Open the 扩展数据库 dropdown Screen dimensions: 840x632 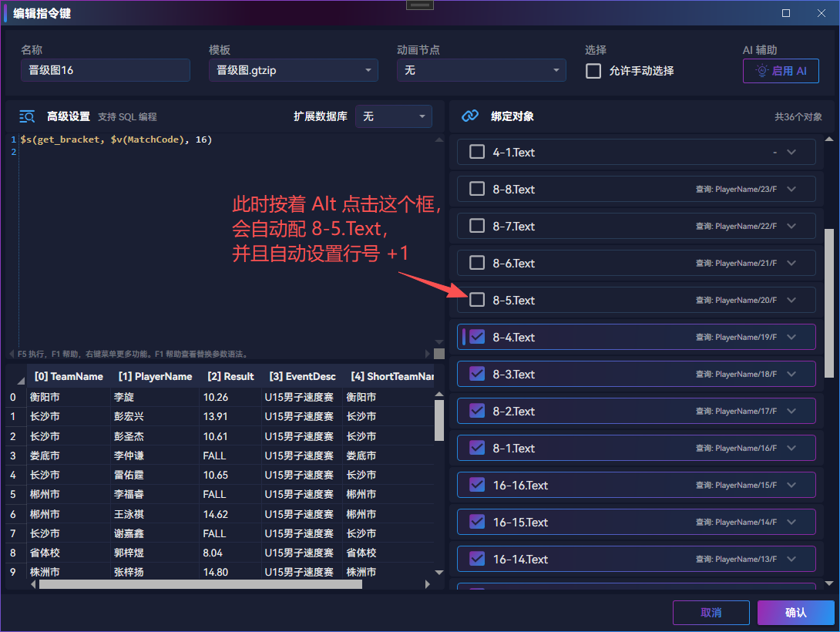(394, 116)
